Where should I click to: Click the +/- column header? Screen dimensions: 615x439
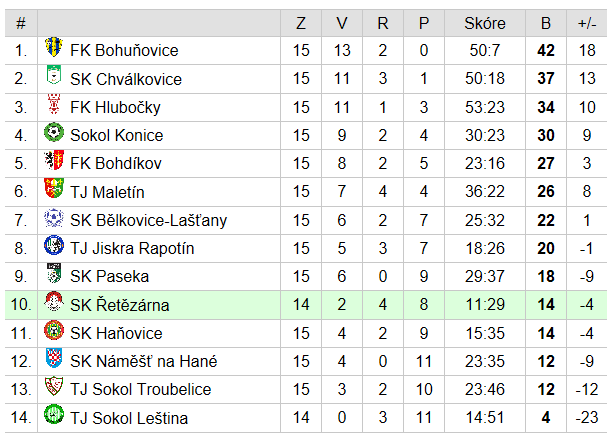point(587,23)
